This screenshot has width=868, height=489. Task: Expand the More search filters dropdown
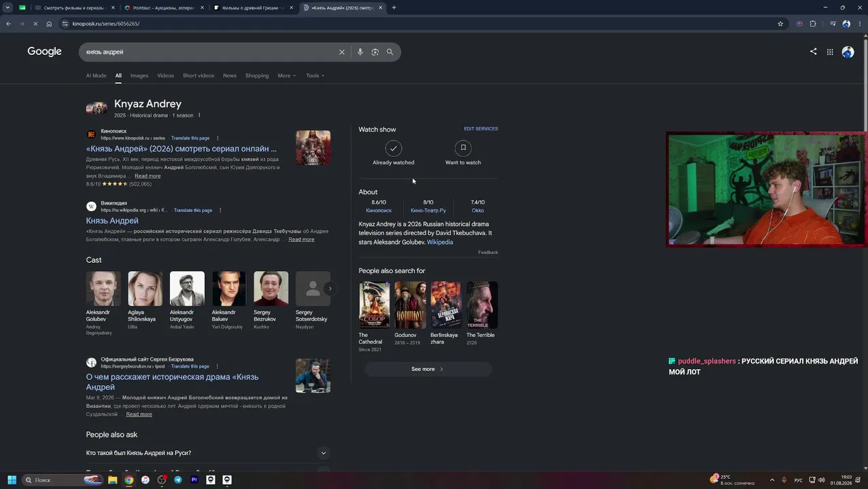[x=287, y=75]
